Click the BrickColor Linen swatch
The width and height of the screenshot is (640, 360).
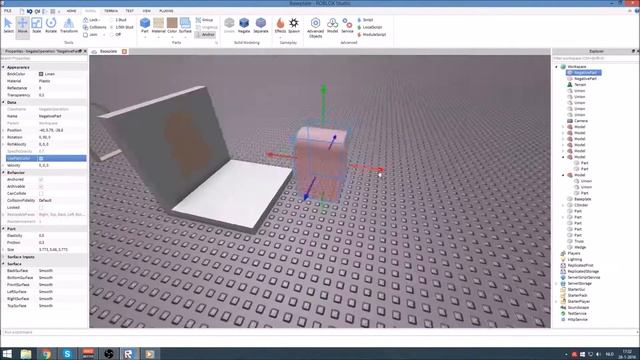pos(41,74)
